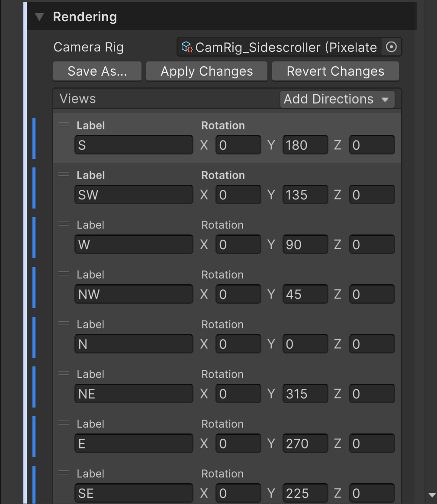
Task: Click Rotation Z field in the W row
Action: tap(372, 244)
